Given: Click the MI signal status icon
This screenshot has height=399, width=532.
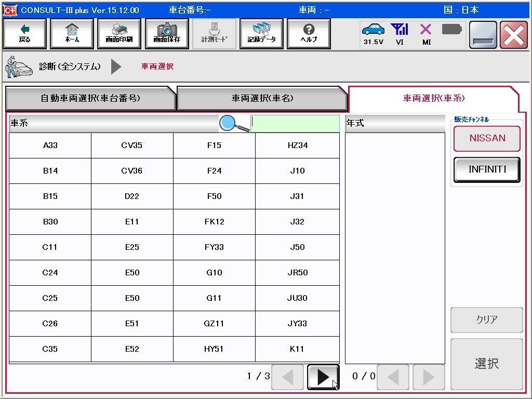Looking at the screenshot, I should coord(426,33).
